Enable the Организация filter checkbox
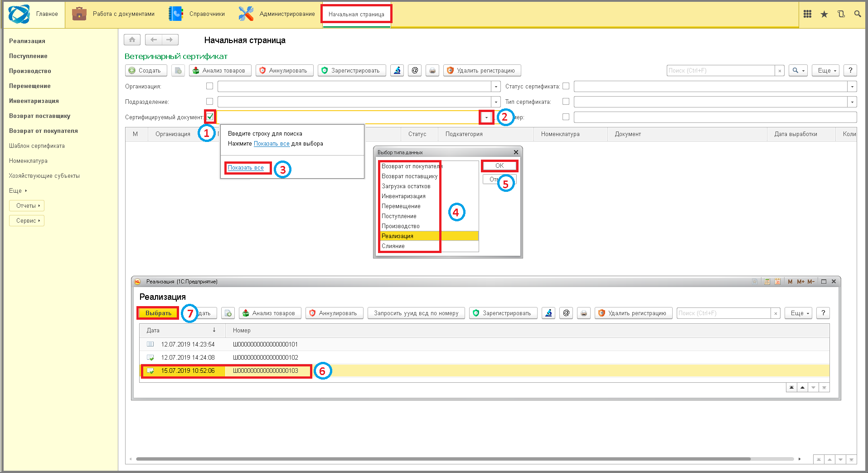Image resolution: width=868 pixels, height=473 pixels. click(x=209, y=86)
